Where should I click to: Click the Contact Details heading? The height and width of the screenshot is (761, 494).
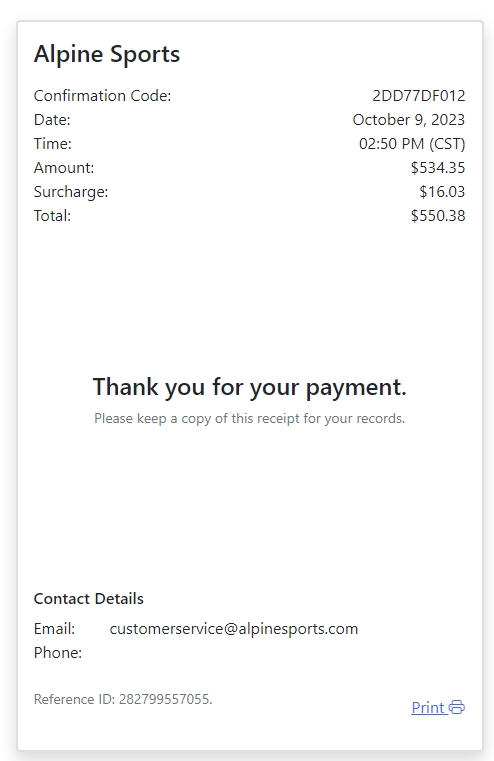[x=89, y=599]
